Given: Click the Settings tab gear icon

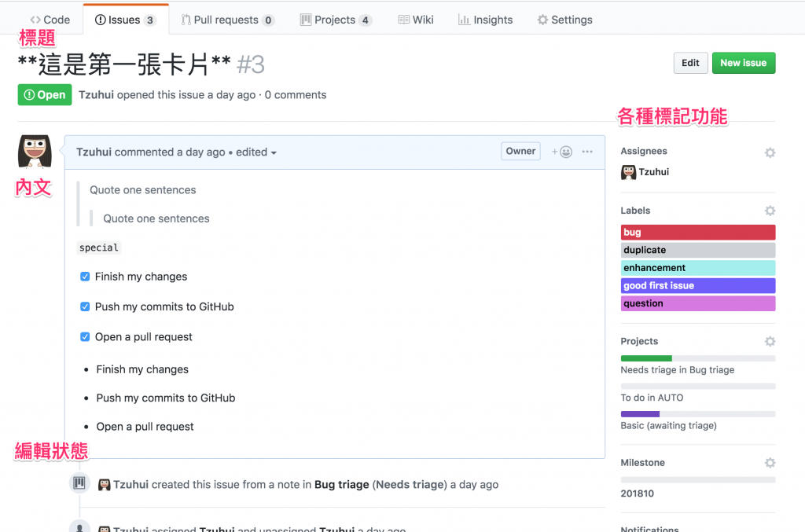Looking at the screenshot, I should click(542, 20).
